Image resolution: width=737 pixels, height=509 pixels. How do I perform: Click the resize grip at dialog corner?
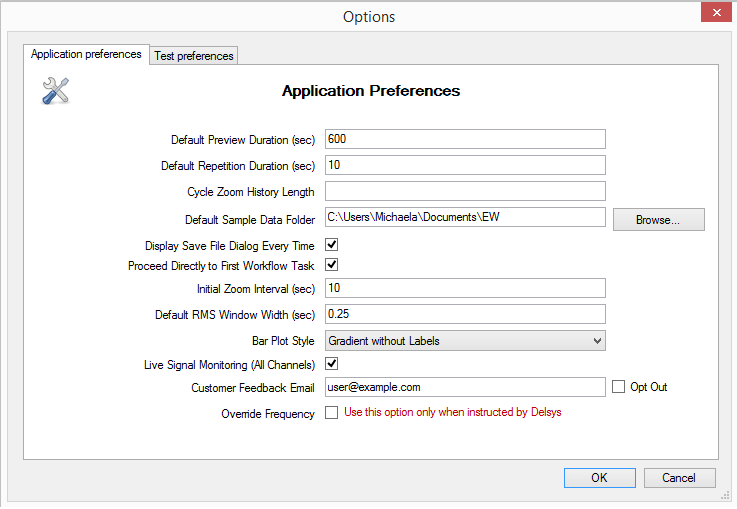(725, 496)
